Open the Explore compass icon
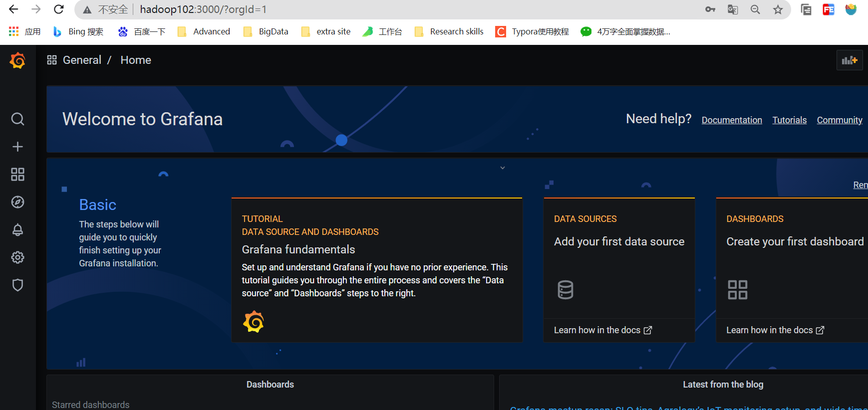This screenshot has height=410, width=868. coord(17,202)
